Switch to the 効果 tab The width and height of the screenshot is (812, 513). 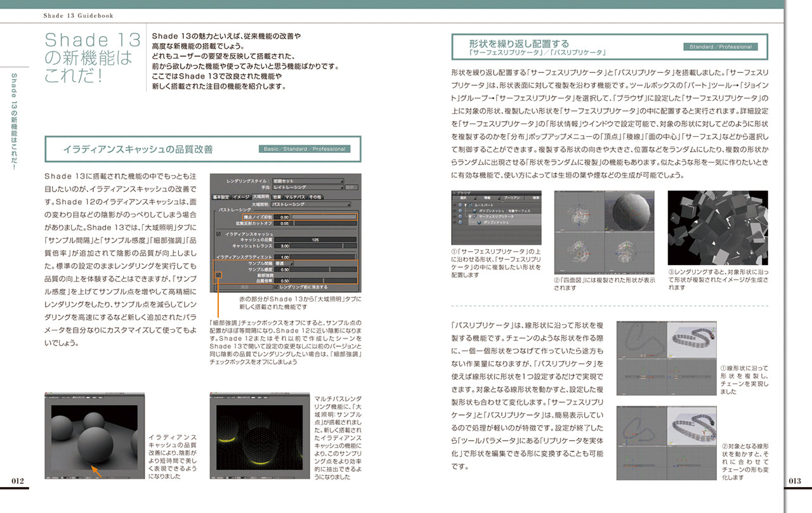[x=277, y=197]
